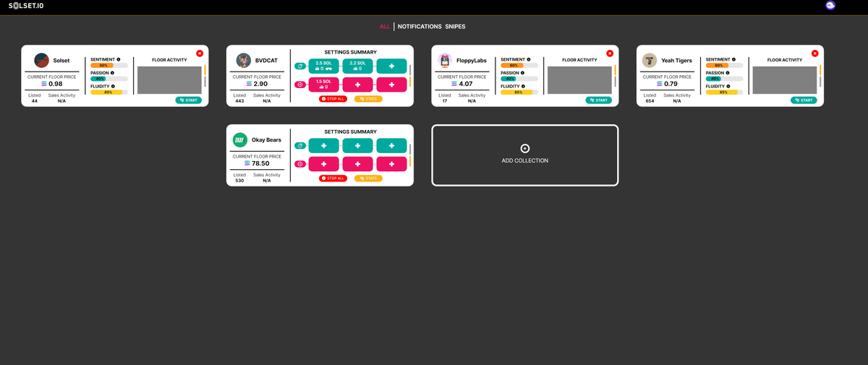Click the Okay Bears collection avatar

239,140
